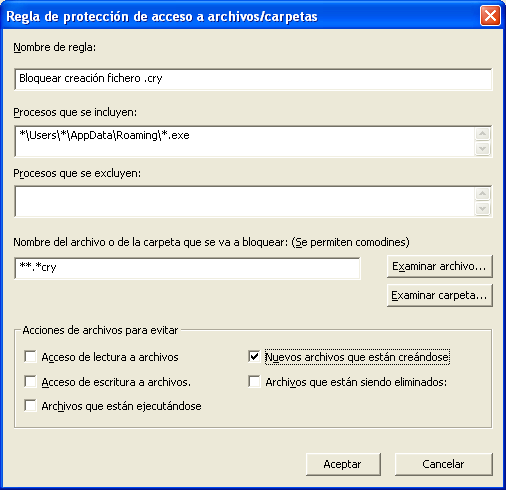Check Archivos que están ejecutándose option
This screenshot has width=506, height=490.
(30, 406)
